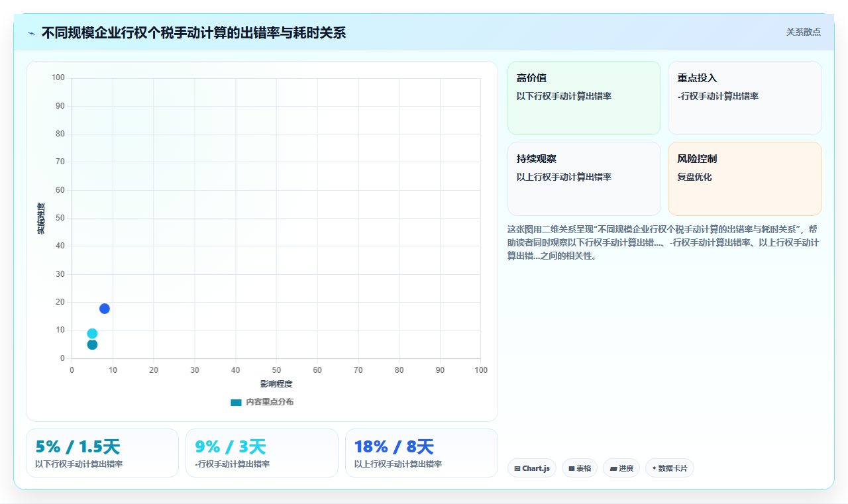Open the 持续观察 quadrant card
Viewport: 848px width, 504px height.
pyautogui.click(x=584, y=179)
